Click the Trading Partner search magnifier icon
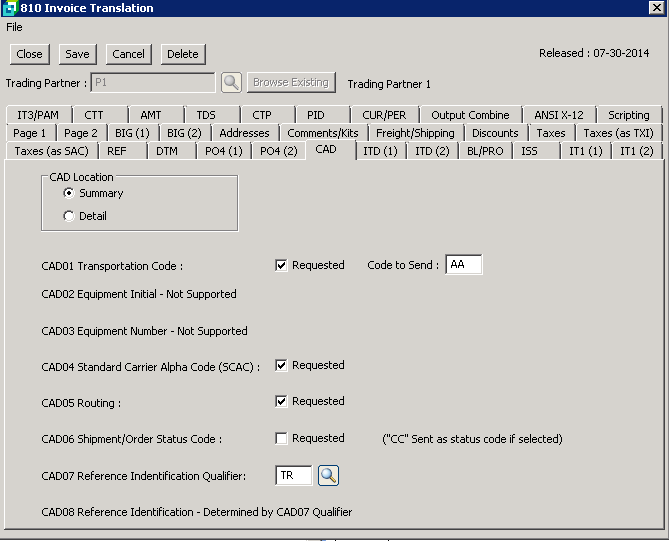Viewport: 669px width, 541px height. click(231, 83)
